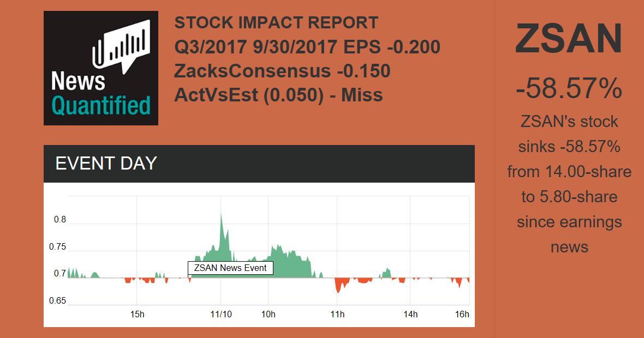Screen dimensions: 644x338
Task: Click the STOCK IMPACT REPORT heading
Action: click(276, 23)
